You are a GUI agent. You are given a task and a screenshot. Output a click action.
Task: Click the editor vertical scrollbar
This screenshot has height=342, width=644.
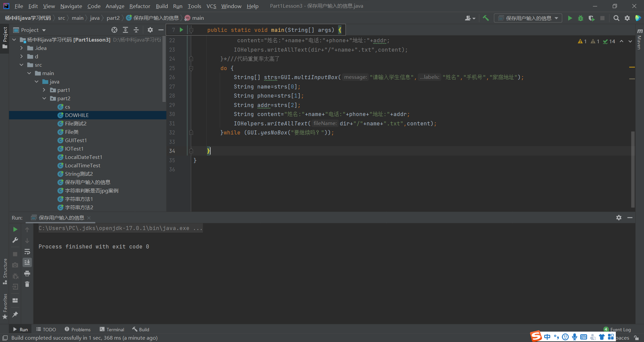[x=633, y=169]
